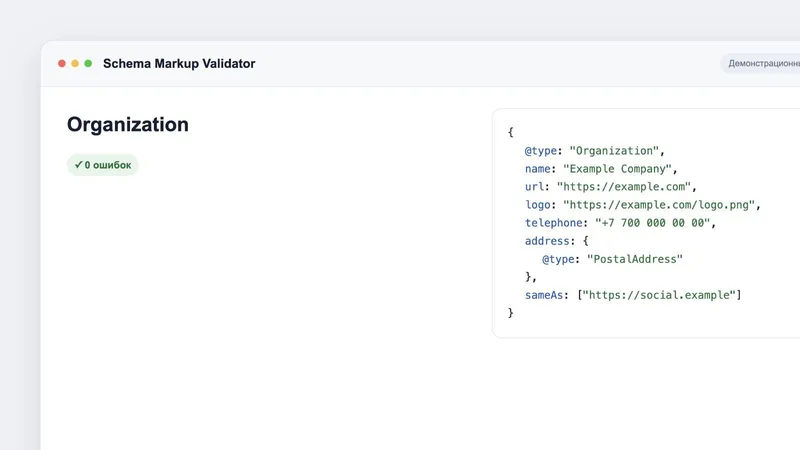Click the url "https://example.com" value
Viewport: 800px width, 450px height.
pos(623,187)
